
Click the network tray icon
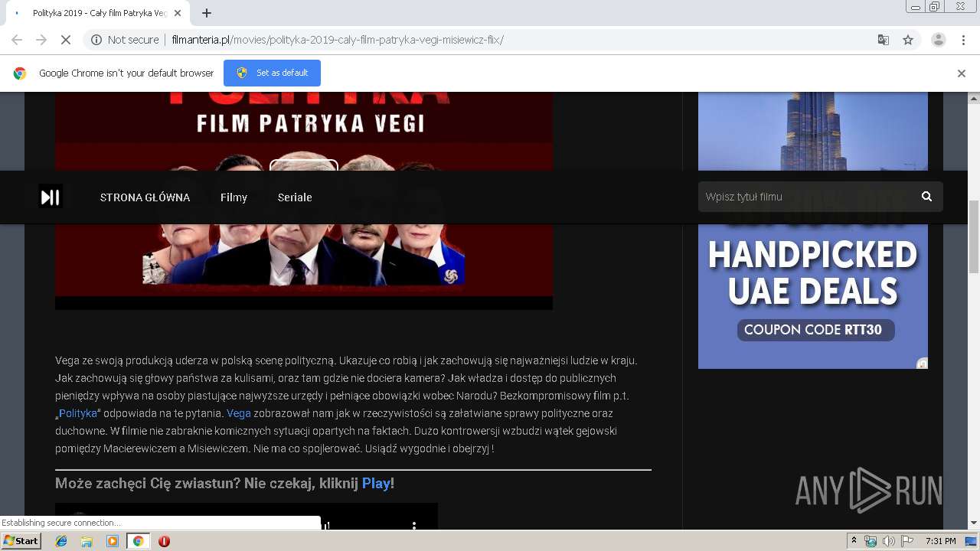(871, 541)
